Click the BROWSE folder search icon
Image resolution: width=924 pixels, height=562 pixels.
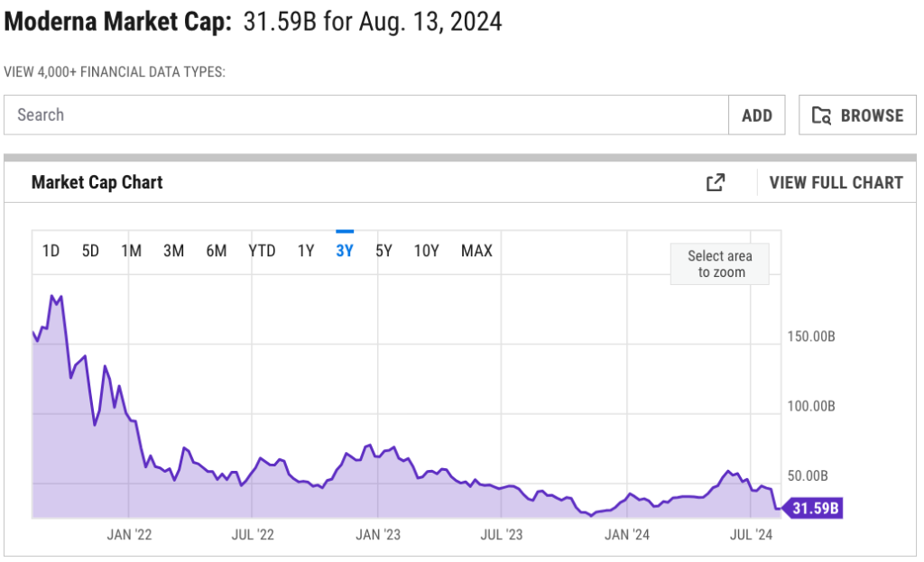(821, 115)
